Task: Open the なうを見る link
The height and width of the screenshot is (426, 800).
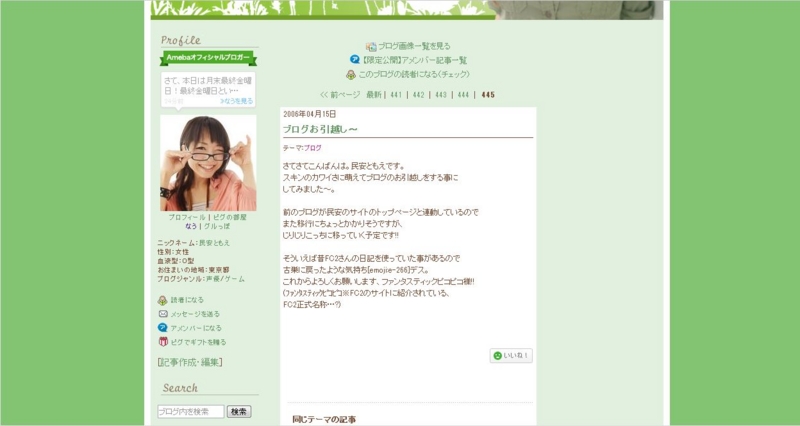Action: pyautogui.click(x=236, y=101)
